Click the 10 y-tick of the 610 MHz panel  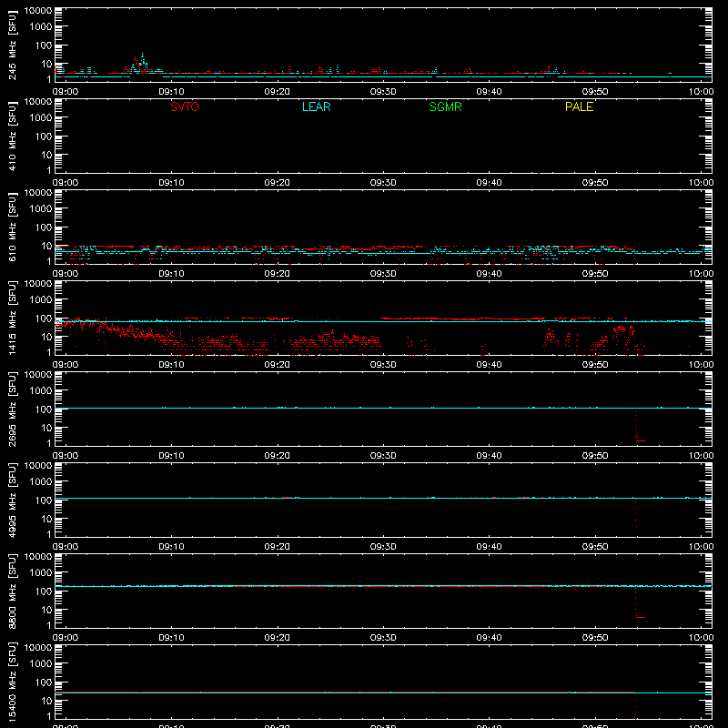46,246
